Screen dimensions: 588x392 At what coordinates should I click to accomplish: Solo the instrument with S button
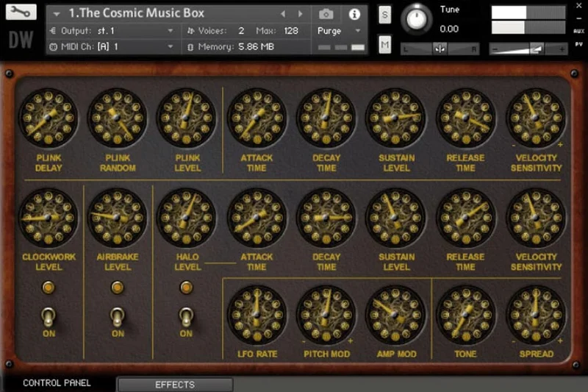(384, 15)
